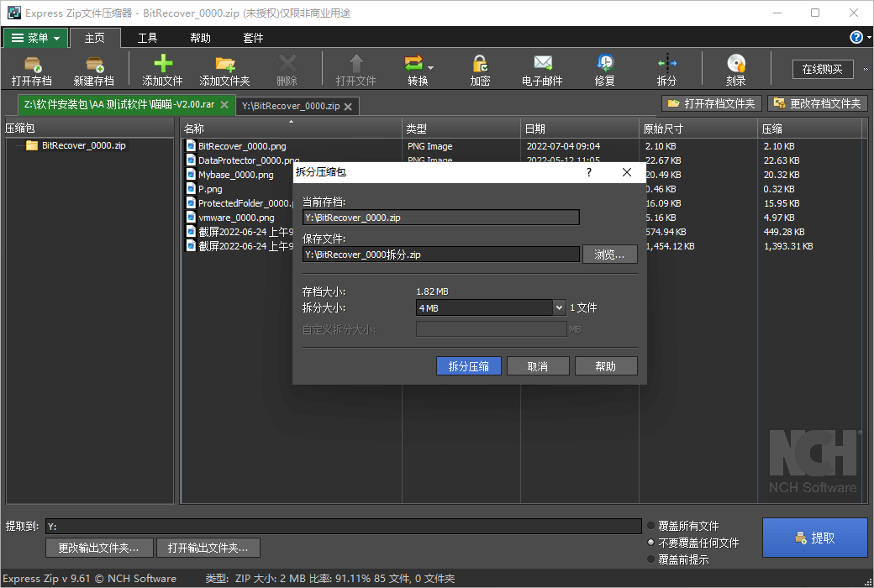Screen dimensions: 874x588
Task: Click 更改存档文件夹 button
Action: [x=817, y=103]
